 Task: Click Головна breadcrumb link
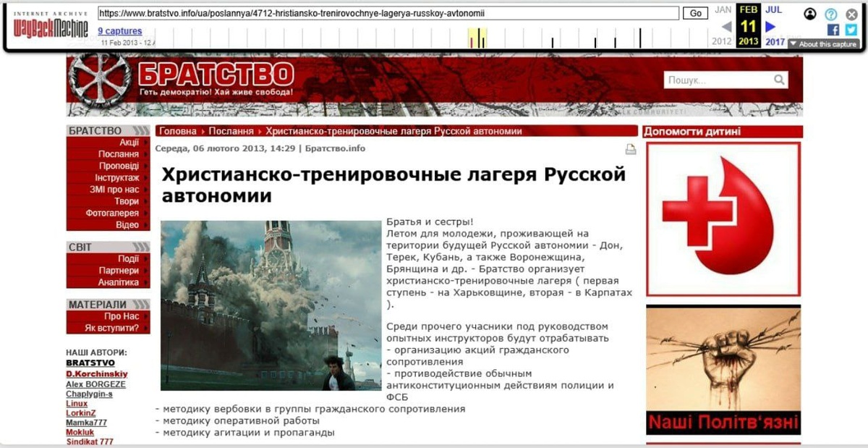click(178, 132)
